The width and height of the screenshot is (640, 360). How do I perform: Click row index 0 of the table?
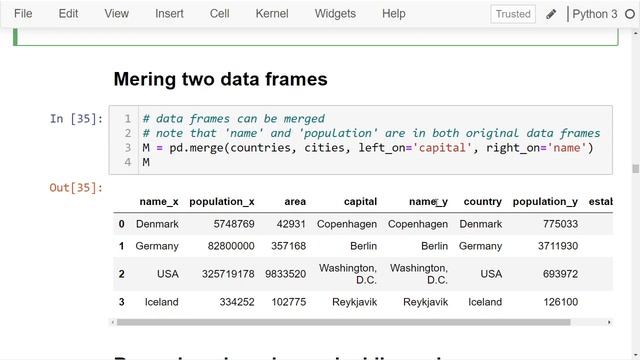(x=122, y=224)
